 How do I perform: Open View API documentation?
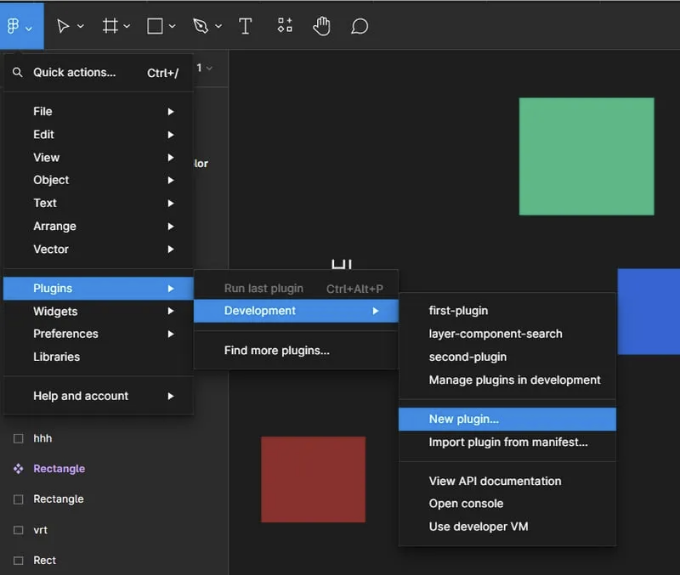click(507, 481)
